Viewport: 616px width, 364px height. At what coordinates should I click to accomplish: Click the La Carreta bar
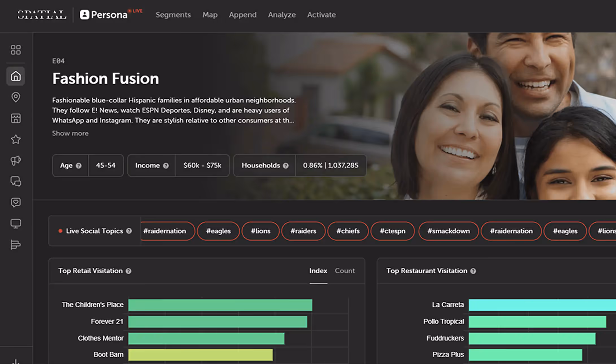[x=542, y=305]
